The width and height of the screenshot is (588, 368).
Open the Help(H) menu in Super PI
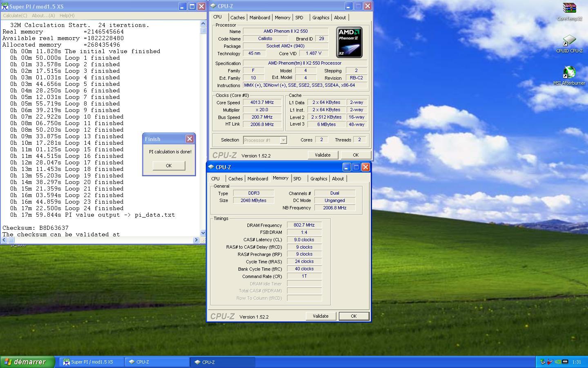pos(67,16)
